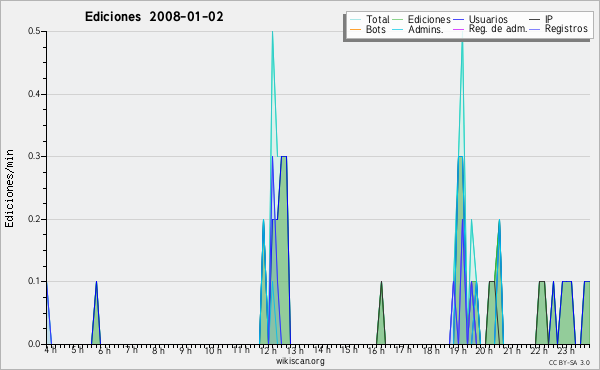The image size is (600, 370).
Task: Click the 0.5 y-axis value
Action: (x=34, y=31)
